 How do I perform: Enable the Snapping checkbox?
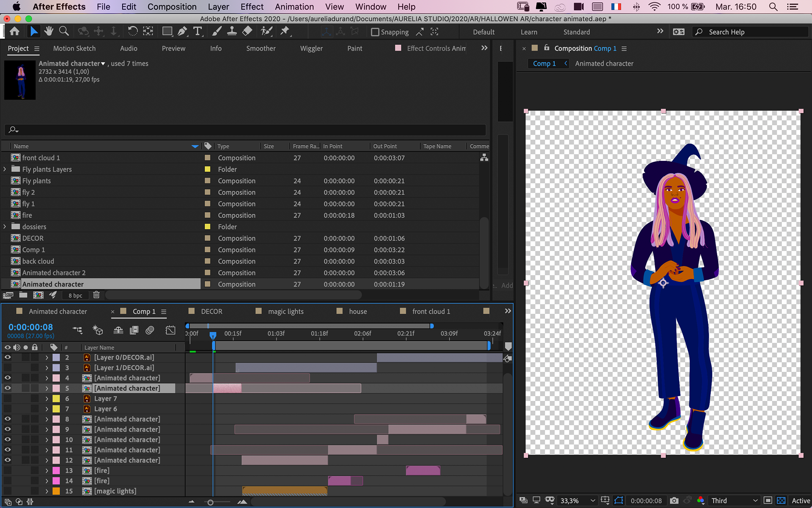[x=375, y=32]
